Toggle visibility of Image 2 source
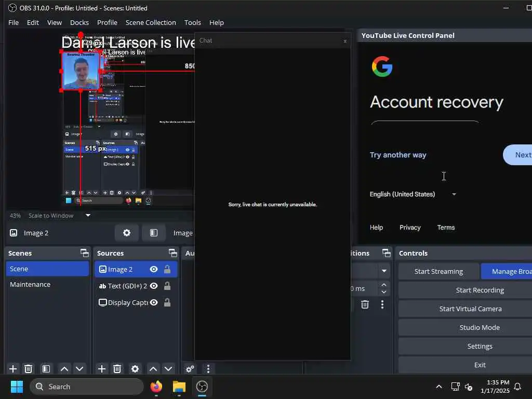Screen dimensions: 532x399 click(154, 269)
